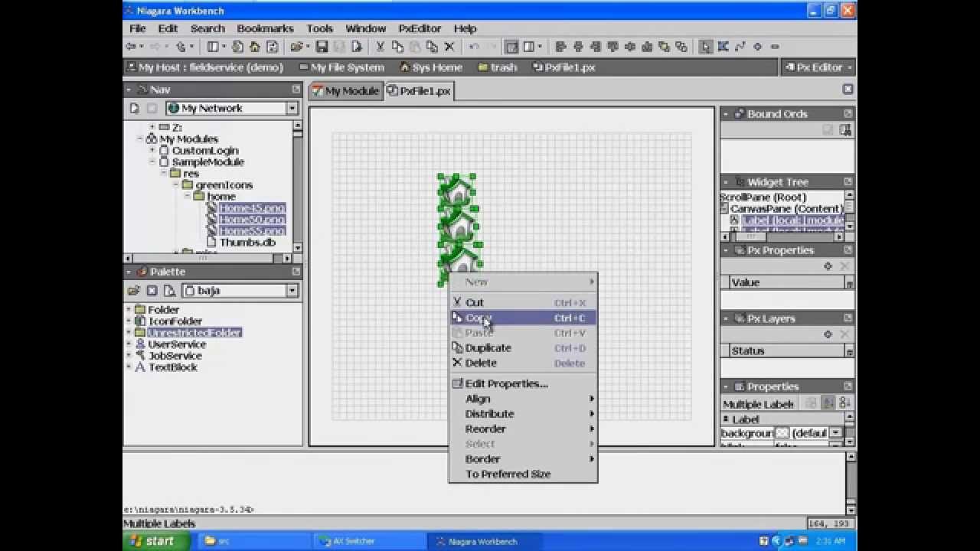Open the My Network combo box dropdown
This screenshot has height=551, width=980.
click(x=292, y=109)
